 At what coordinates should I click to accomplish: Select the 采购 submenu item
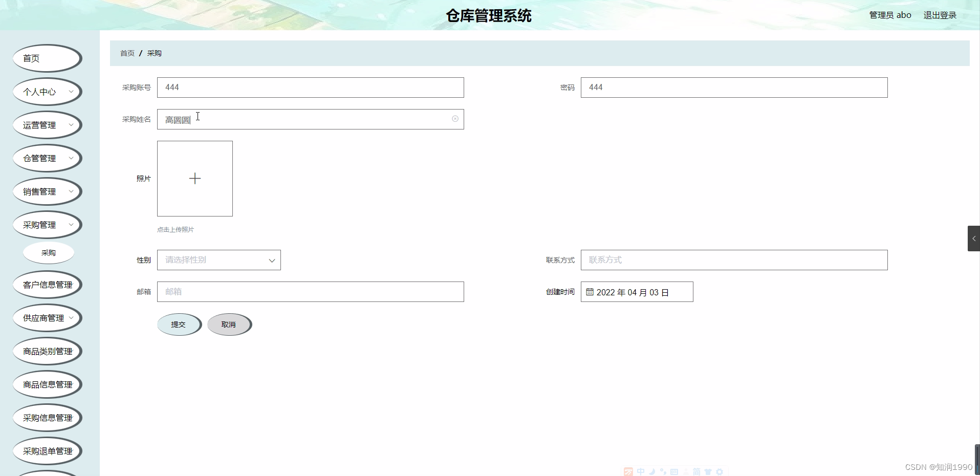click(x=49, y=253)
